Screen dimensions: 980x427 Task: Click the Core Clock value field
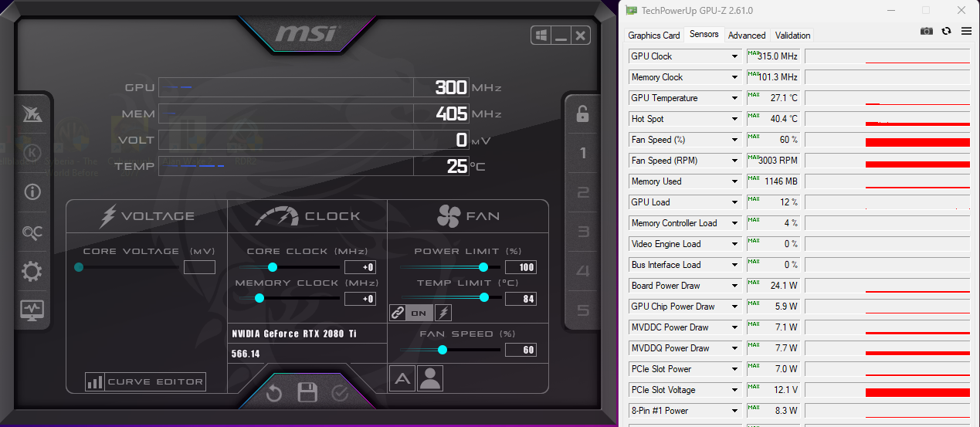click(360, 267)
